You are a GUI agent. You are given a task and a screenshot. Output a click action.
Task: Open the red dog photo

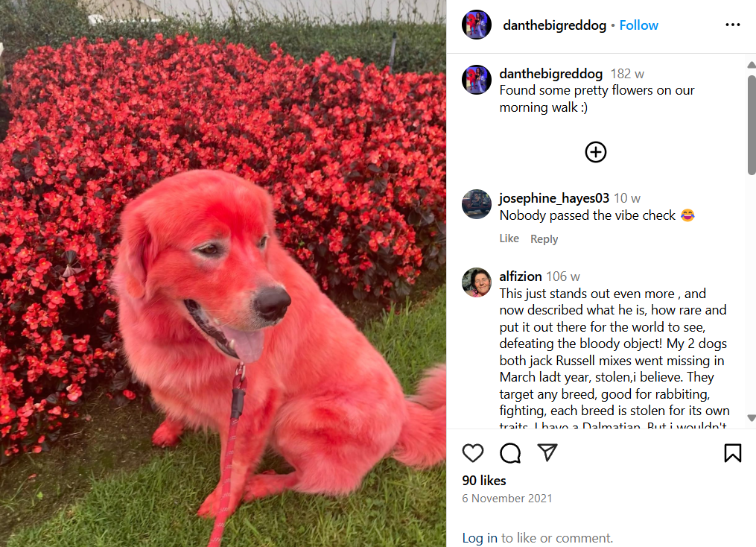pyautogui.click(x=223, y=273)
